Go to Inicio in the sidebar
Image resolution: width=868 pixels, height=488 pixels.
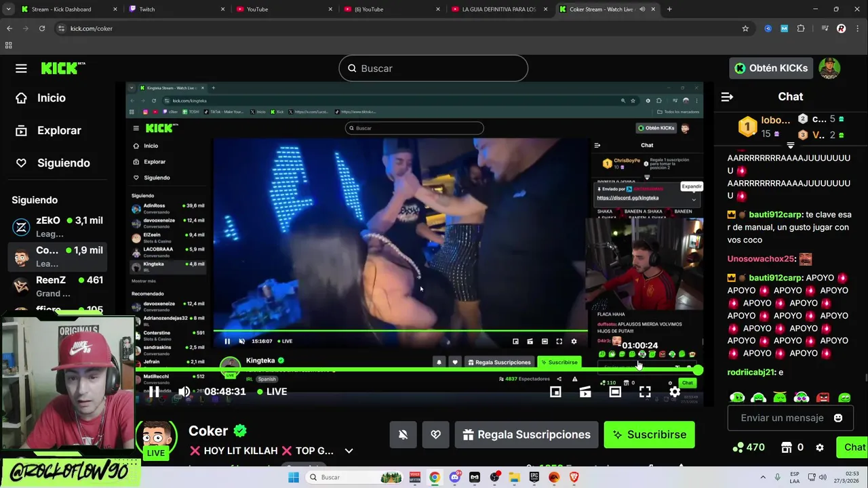point(51,98)
